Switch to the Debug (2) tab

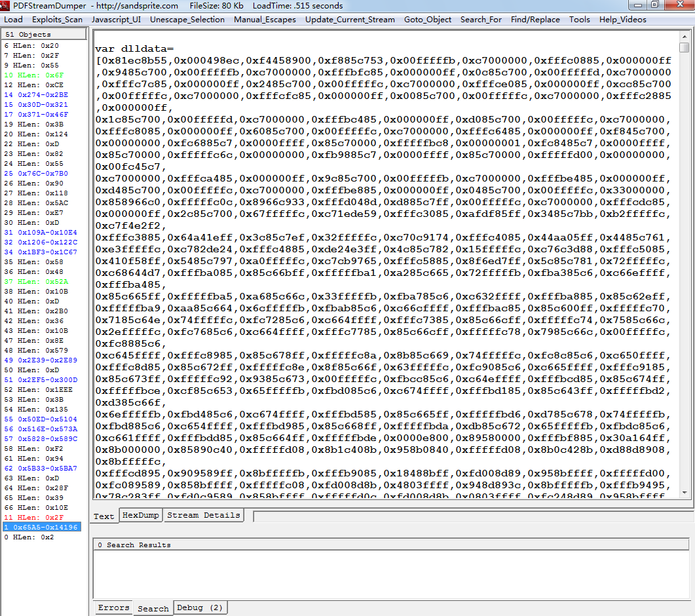tap(200, 607)
